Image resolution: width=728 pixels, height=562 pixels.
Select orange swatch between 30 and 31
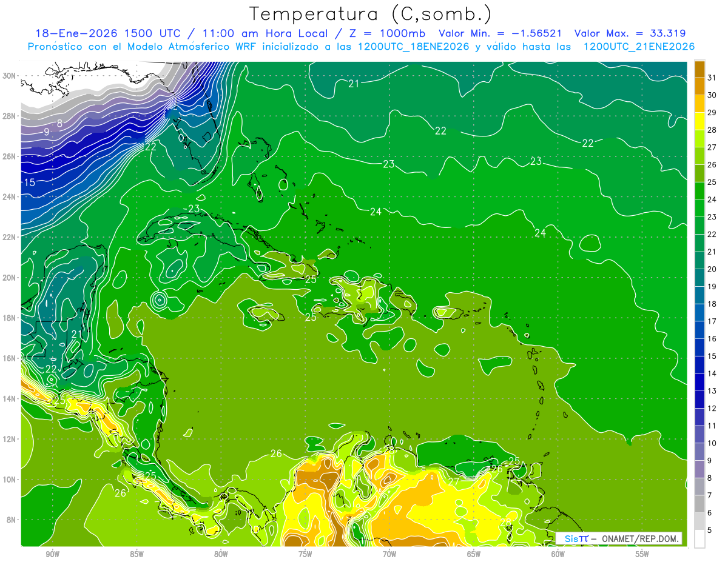(x=699, y=87)
